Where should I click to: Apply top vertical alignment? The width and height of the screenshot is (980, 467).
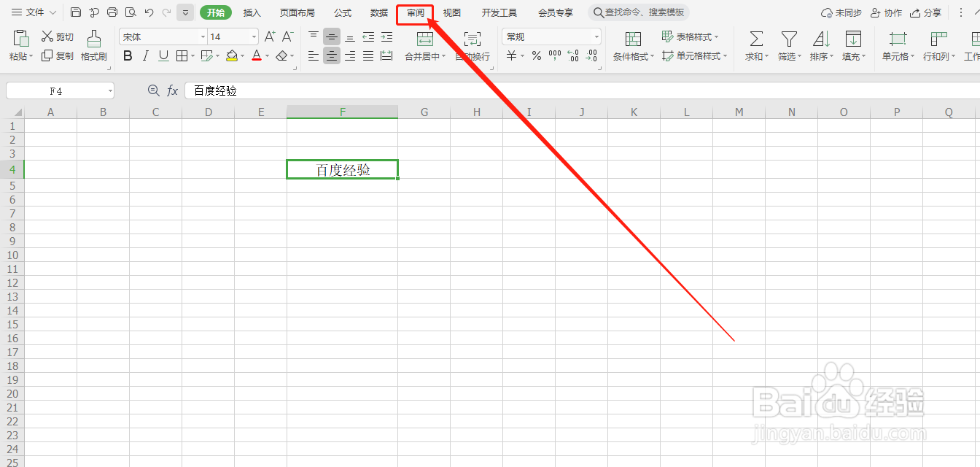coord(314,36)
